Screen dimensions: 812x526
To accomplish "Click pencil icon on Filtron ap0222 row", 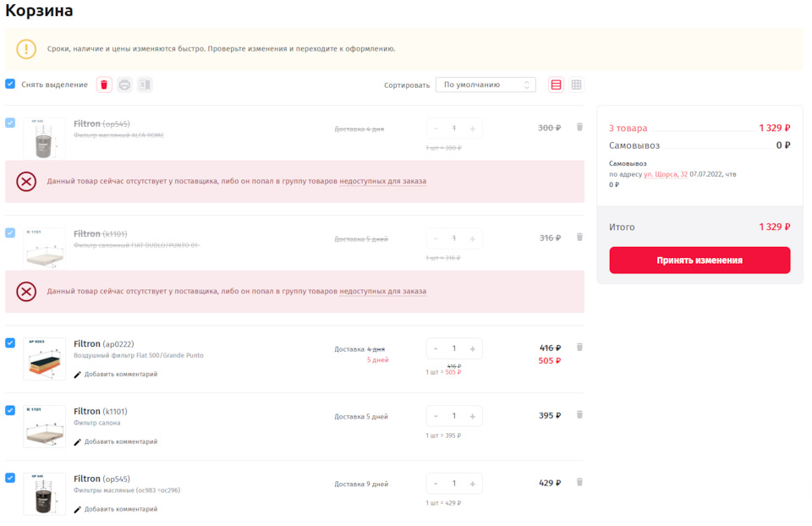I will tap(77, 375).
